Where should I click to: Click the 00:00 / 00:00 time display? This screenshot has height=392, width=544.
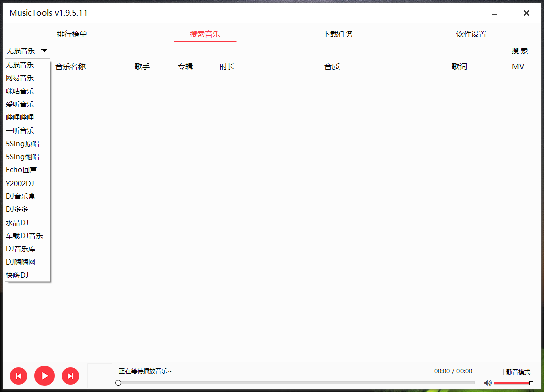453,371
